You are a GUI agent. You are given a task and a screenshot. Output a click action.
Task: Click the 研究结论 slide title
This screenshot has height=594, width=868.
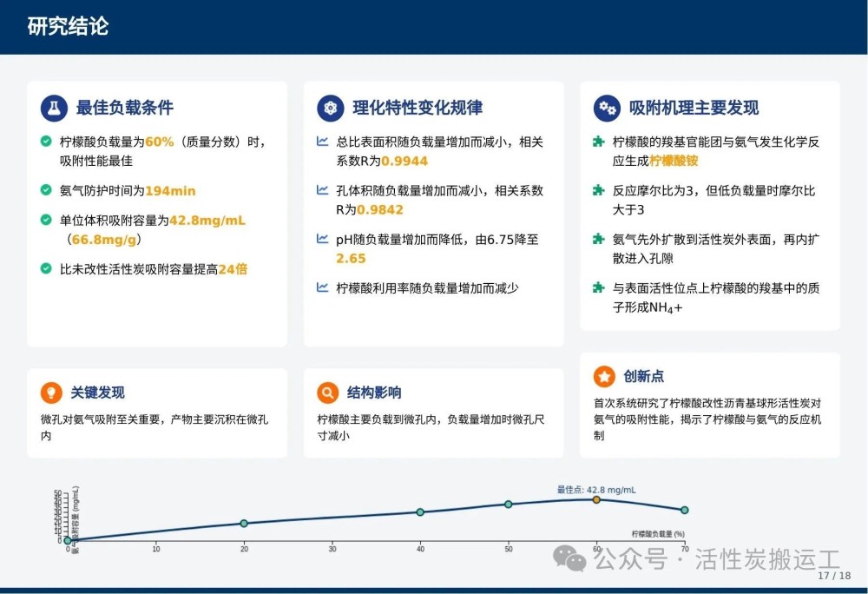tap(68, 26)
